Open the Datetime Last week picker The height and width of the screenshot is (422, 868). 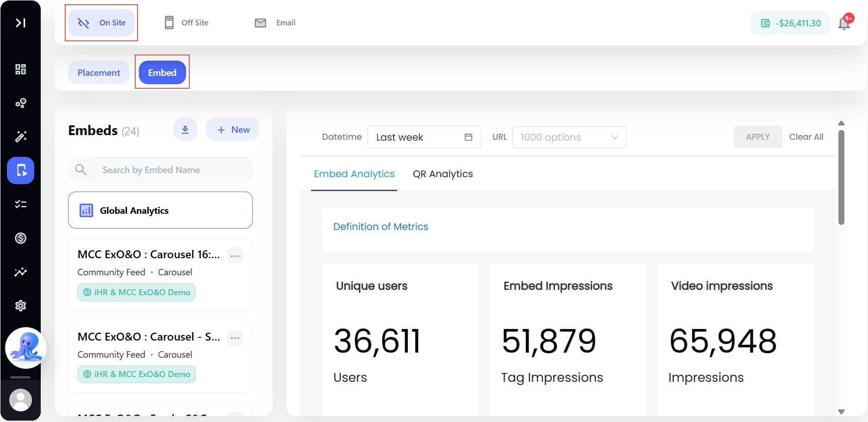pyautogui.click(x=425, y=137)
